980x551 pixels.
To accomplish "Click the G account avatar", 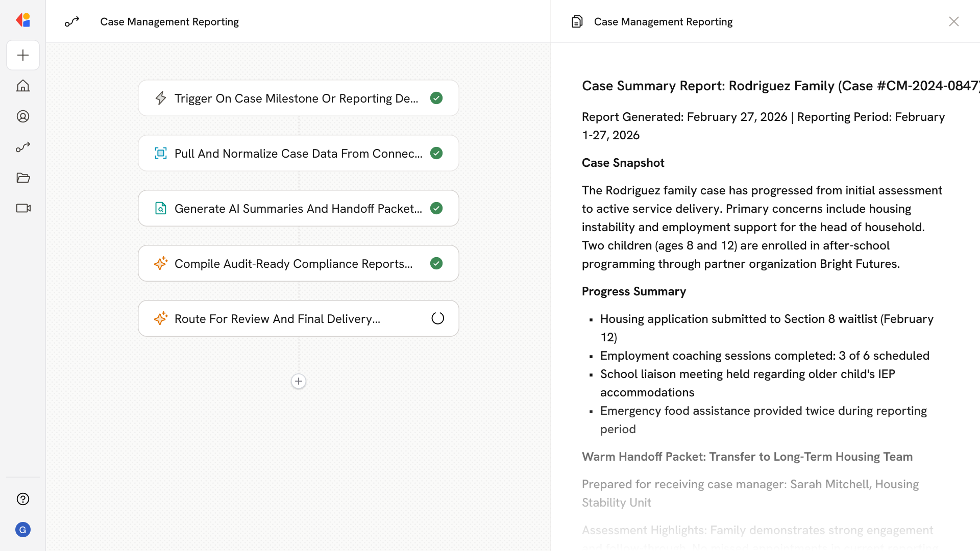I will (x=23, y=530).
